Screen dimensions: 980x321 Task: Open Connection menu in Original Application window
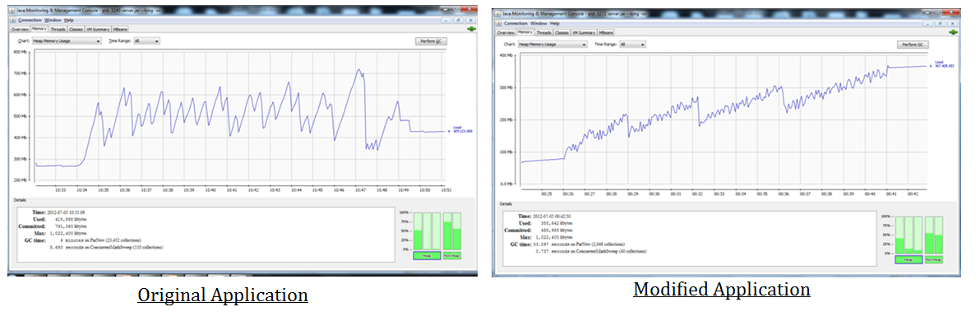pos(30,20)
